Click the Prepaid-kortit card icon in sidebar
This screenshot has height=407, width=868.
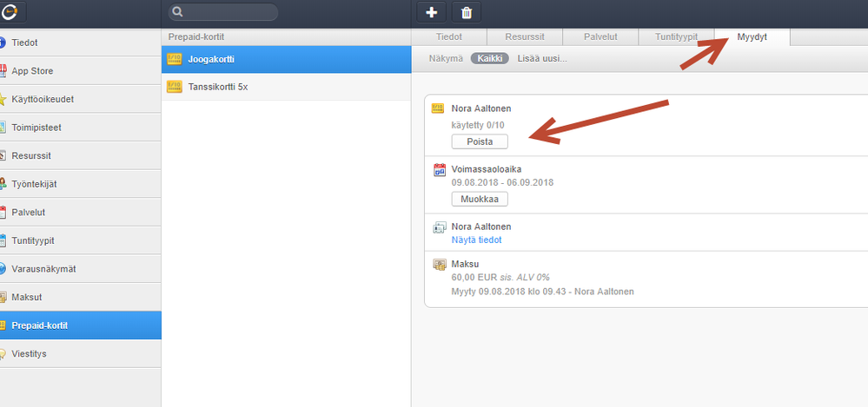(3, 325)
